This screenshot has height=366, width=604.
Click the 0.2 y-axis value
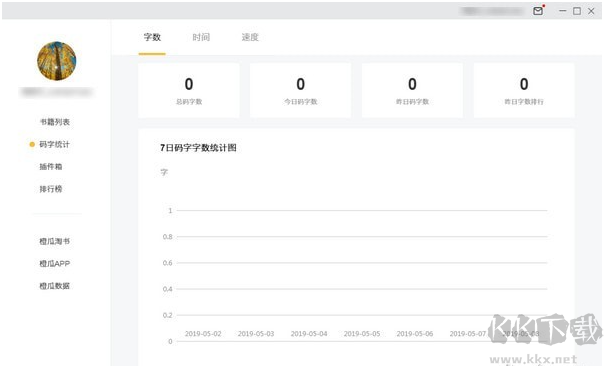pyautogui.click(x=168, y=316)
